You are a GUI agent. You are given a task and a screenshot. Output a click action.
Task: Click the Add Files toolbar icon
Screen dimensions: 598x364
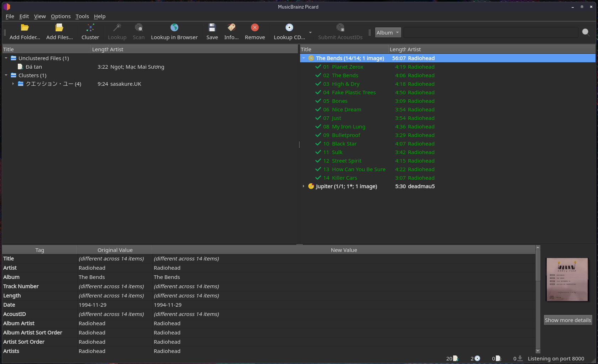click(59, 28)
